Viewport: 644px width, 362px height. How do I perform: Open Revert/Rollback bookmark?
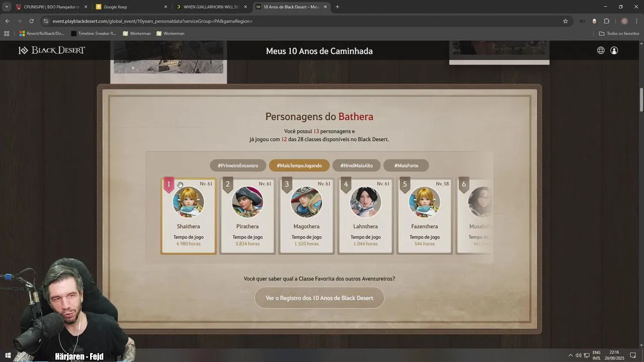click(42, 34)
